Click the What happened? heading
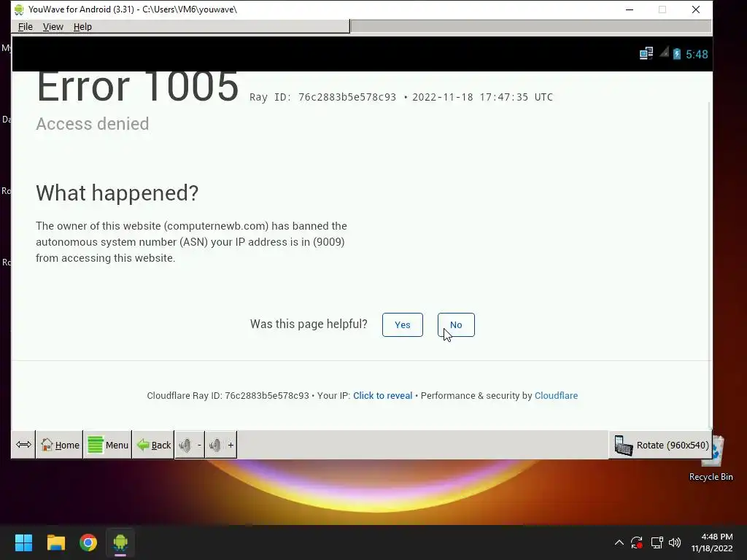The width and height of the screenshot is (747, 560). coord(117,192)
